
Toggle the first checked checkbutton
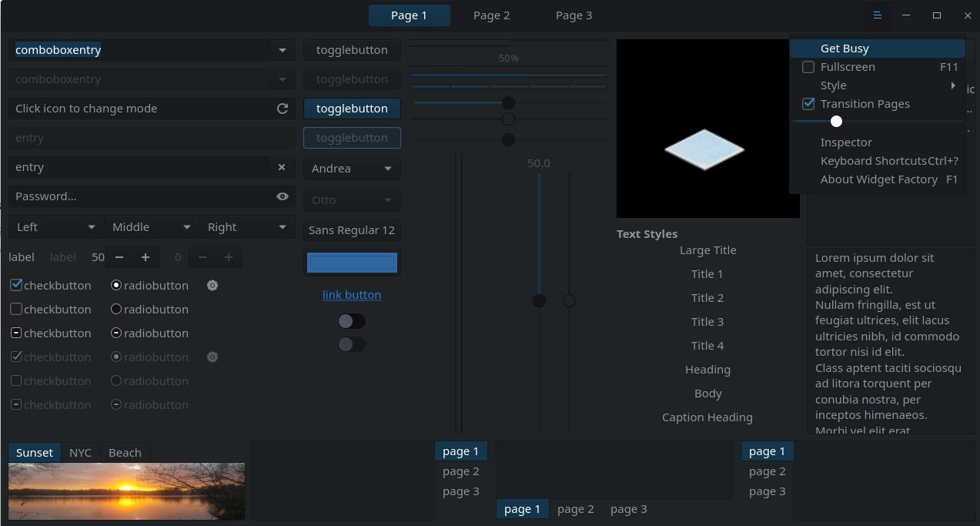coord(15,286)
